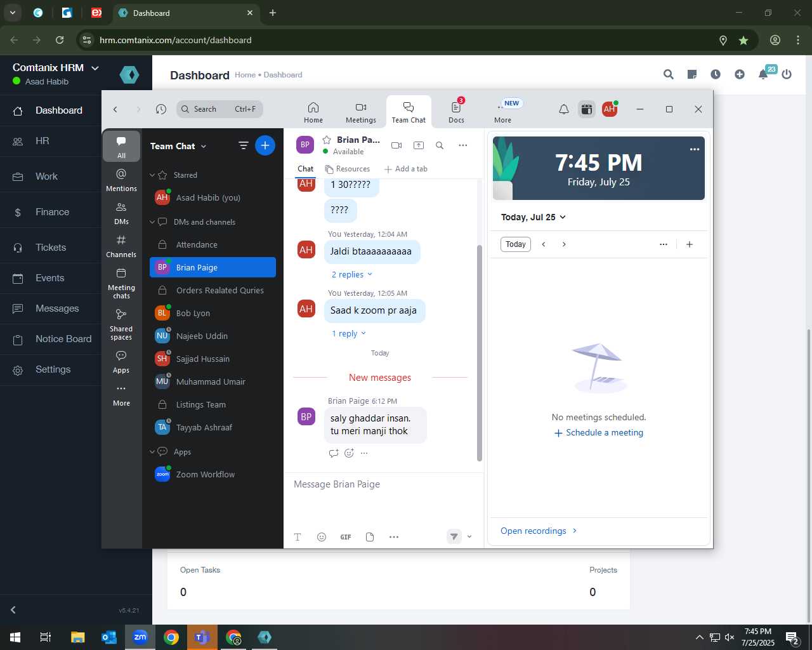Open the Today, Jul 25 date dropdown

pos(533,217)
